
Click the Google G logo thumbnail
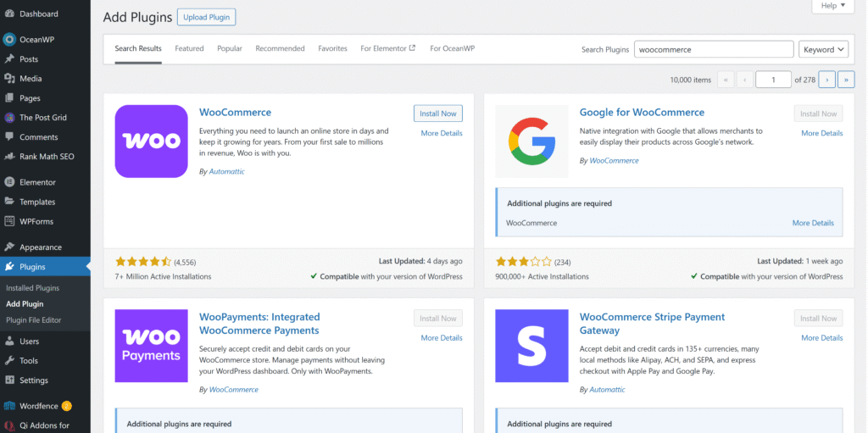[x=531, y=142]
